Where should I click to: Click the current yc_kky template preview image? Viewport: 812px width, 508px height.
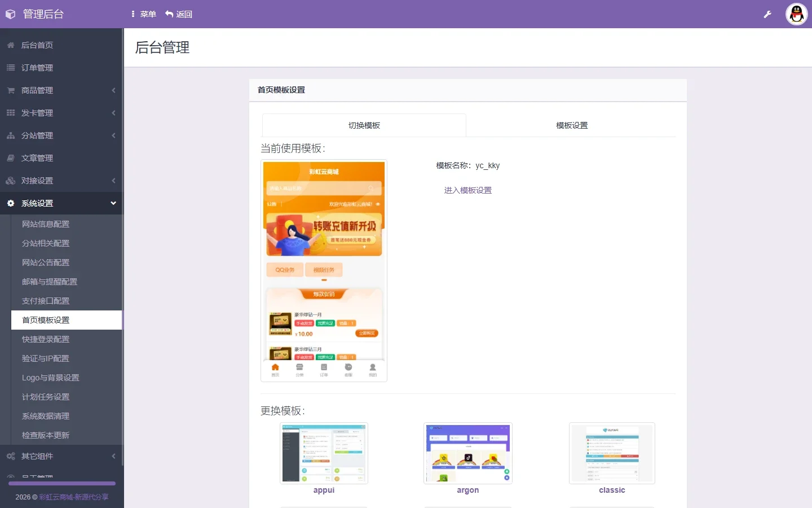tap(324, 271)
